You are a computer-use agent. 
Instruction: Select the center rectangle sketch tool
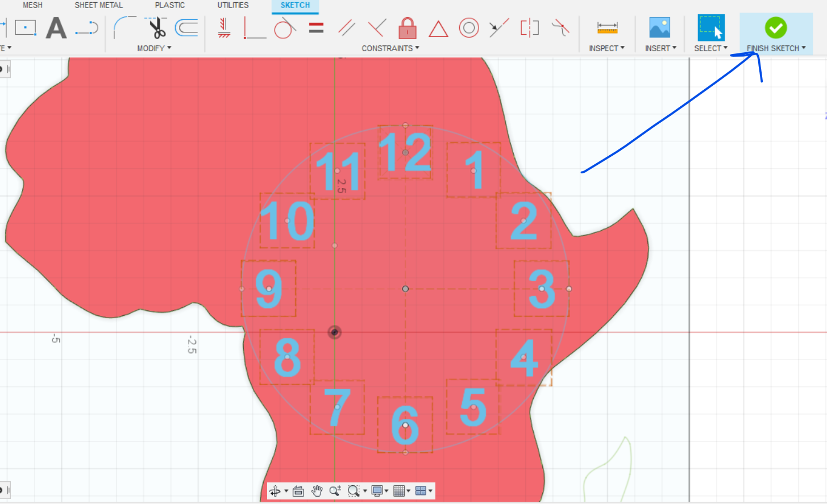pyautogui.click(x=25, y=27)
